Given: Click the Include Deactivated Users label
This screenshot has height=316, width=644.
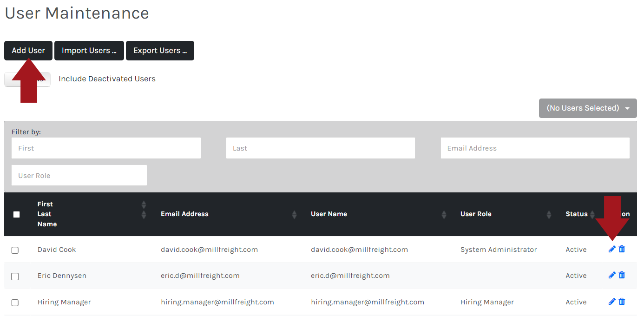Looking at the screenshot, I should point(107,79).
